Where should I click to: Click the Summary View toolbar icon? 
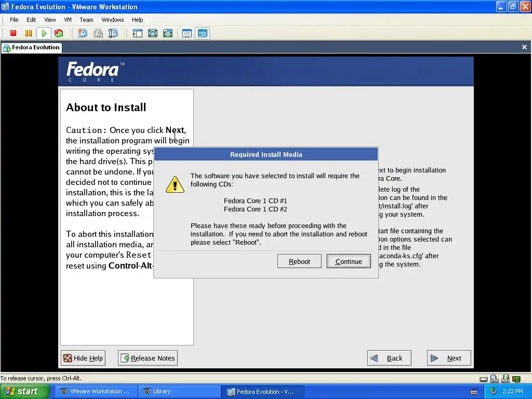pos(187,33)
